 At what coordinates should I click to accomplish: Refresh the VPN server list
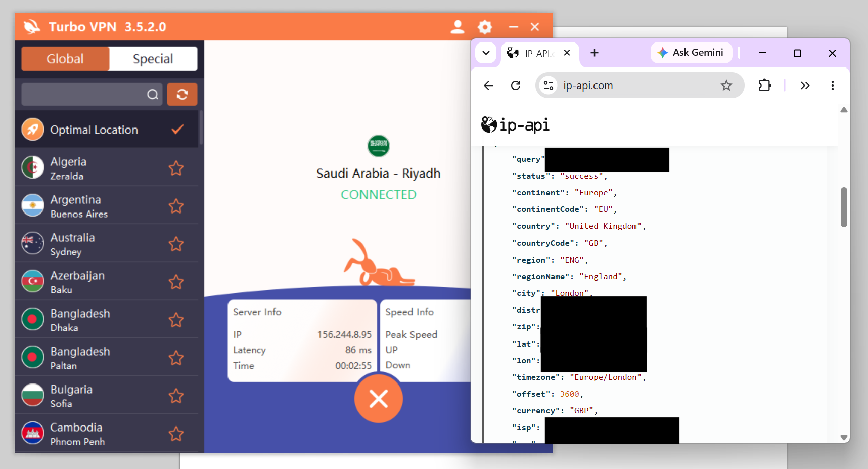182,94
